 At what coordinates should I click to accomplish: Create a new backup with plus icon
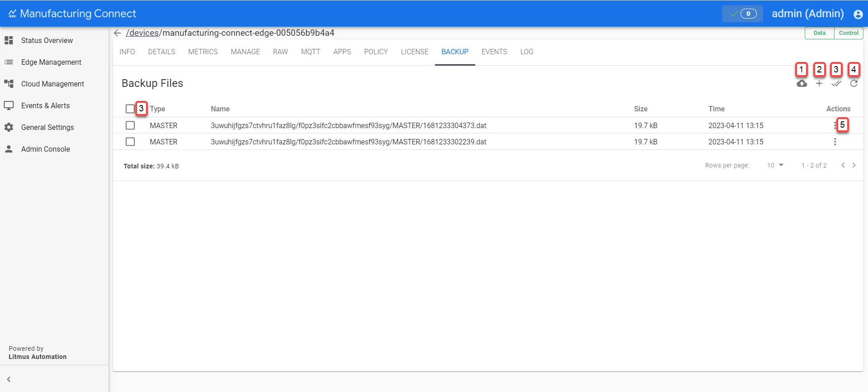pos(819,83)
